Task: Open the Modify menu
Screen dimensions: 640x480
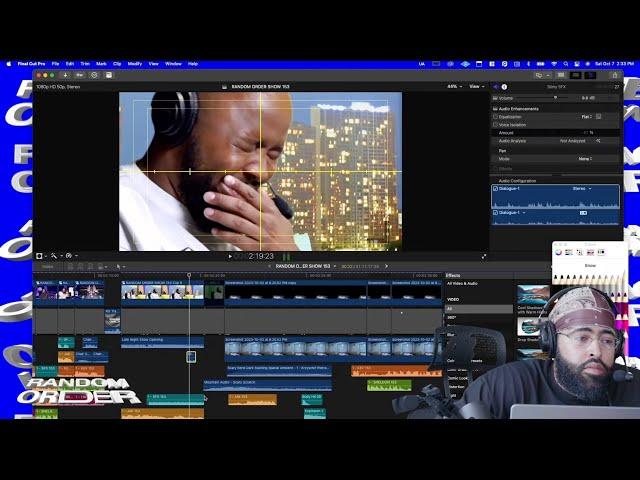Action: [134, 63]
